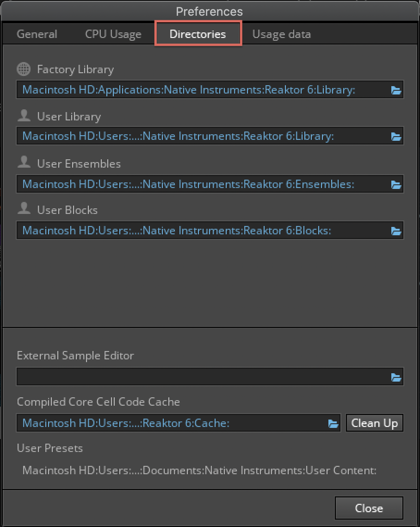The width and height of the screenshot is (420, 527).
Task: Open the User Ensembles folder browse icon
Action: pos(395,184)
